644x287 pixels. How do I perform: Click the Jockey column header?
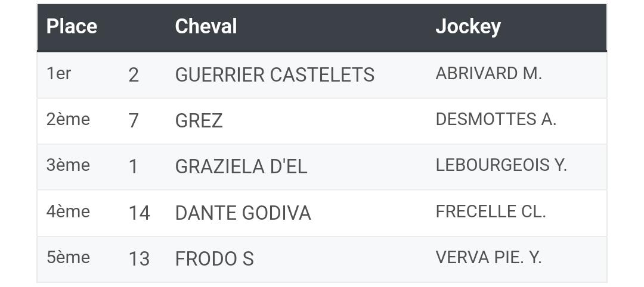click(x=468, y=27)
